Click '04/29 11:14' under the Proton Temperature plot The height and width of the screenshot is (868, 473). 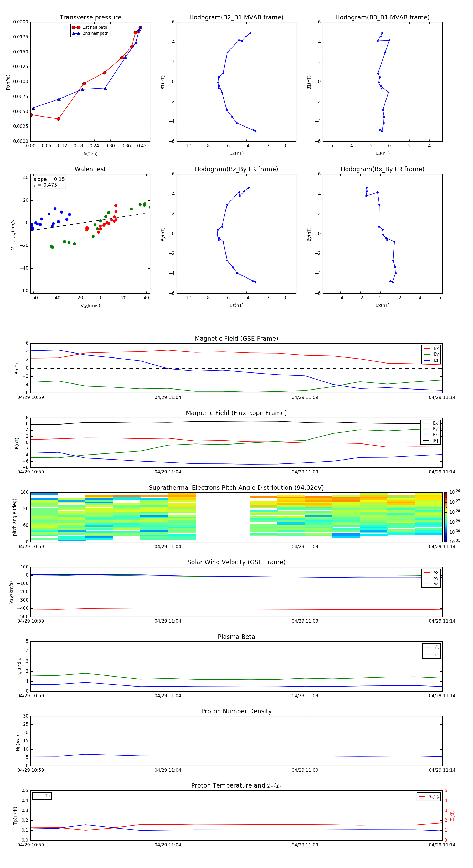442,845
